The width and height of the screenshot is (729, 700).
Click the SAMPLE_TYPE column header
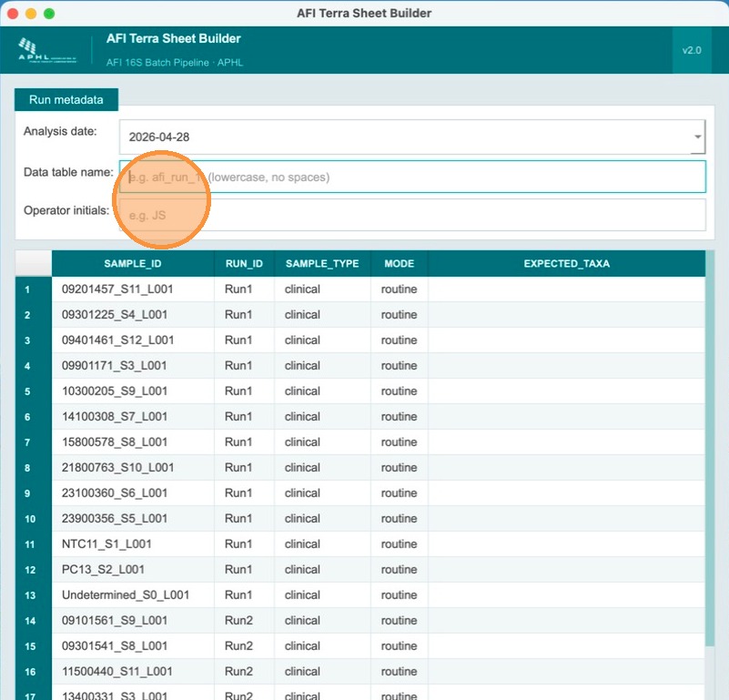pos(322,264)
